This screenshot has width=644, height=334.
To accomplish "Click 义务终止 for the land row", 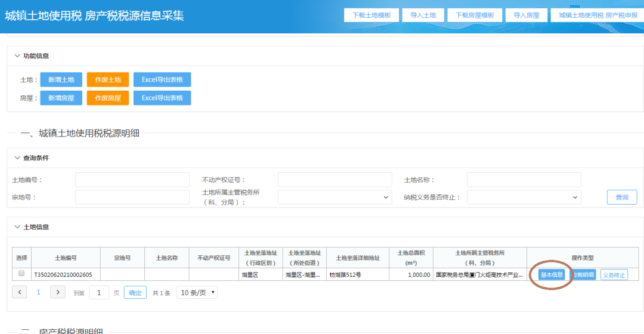I will coord(614,275).
